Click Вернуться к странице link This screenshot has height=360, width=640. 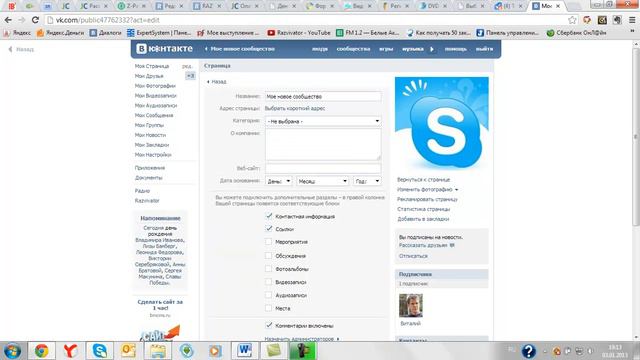[423, 180]
